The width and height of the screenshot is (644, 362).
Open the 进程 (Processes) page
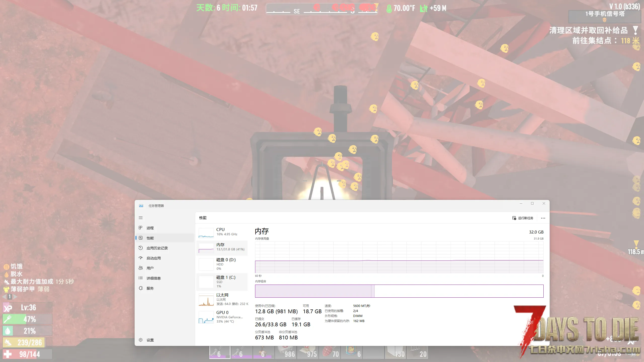pos(165,228)
